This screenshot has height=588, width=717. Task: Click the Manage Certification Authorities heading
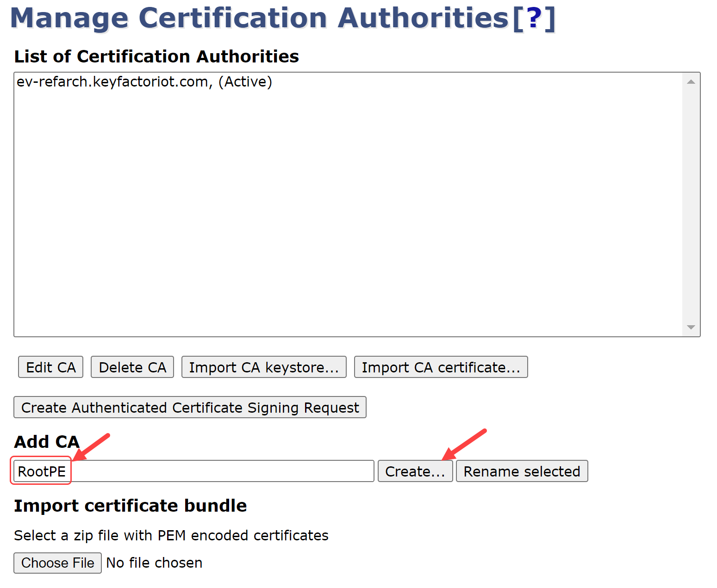coord(259,19)
